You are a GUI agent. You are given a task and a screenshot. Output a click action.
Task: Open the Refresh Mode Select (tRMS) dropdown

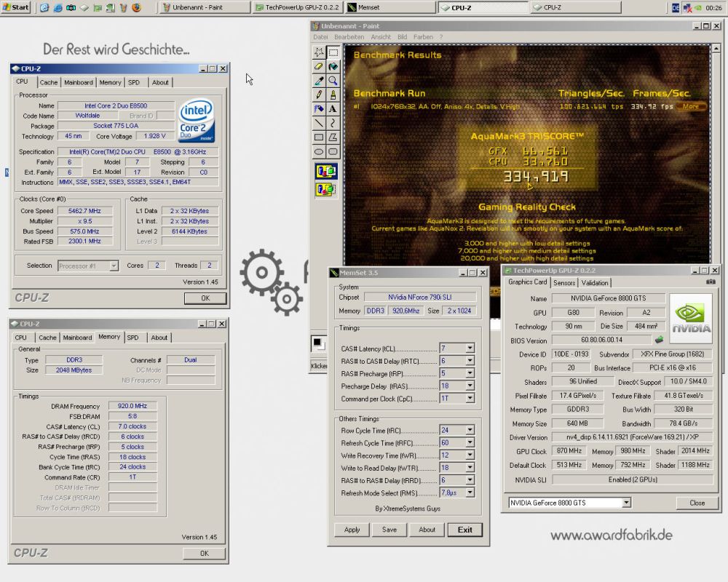click(470, 493)
